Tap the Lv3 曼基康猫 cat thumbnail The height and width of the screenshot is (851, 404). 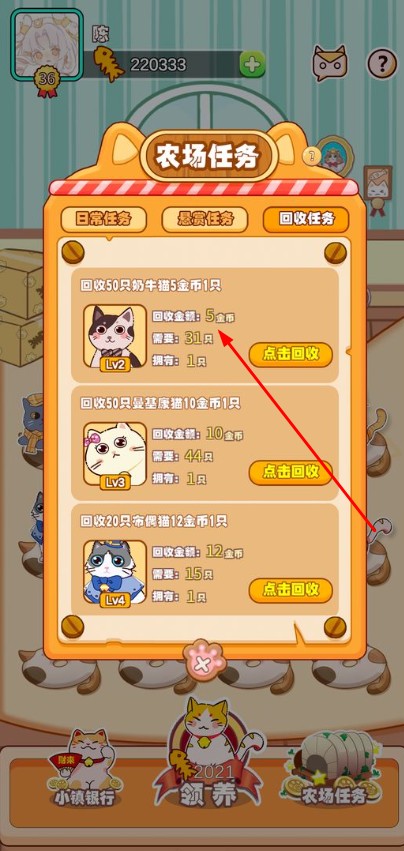pos(115,456)
